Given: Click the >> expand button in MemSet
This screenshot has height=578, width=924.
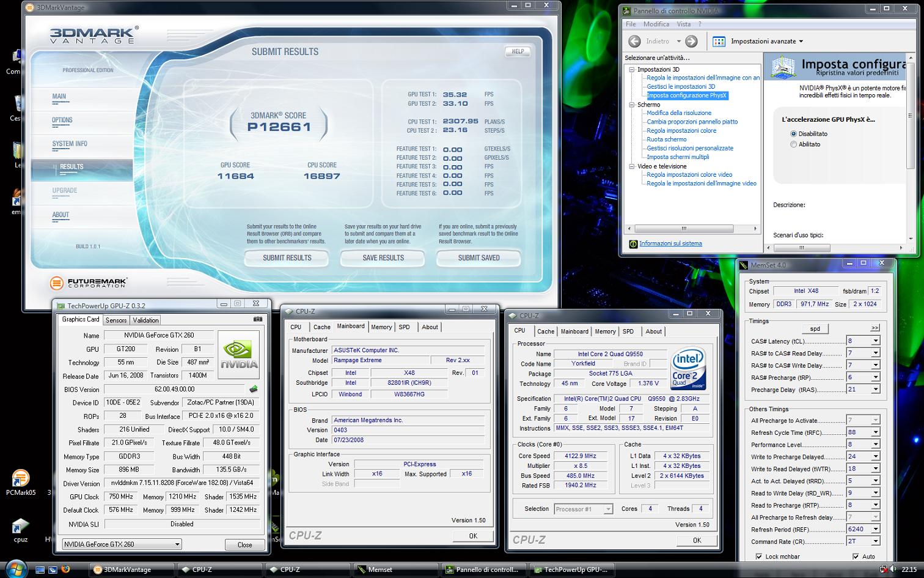Looking at the screenshot, I should 875,328.
